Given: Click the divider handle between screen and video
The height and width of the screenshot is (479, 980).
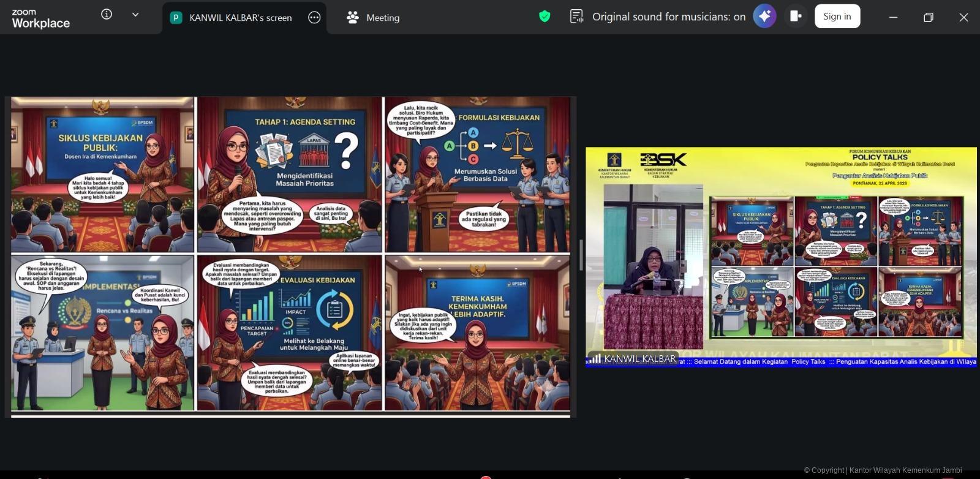Looking at the screenshot, I should [x=581, y=255].
